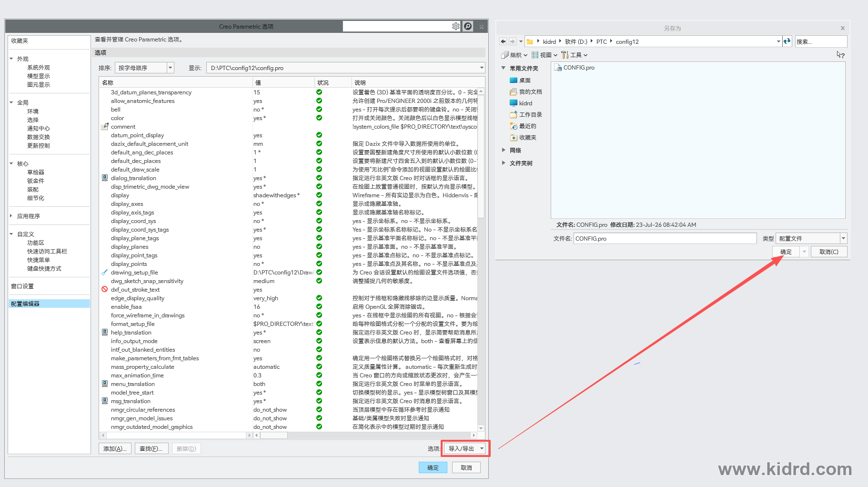Click 确定 in Creo Parametric options dialog
Screen dimensions: 868x487
pos(433,467)
